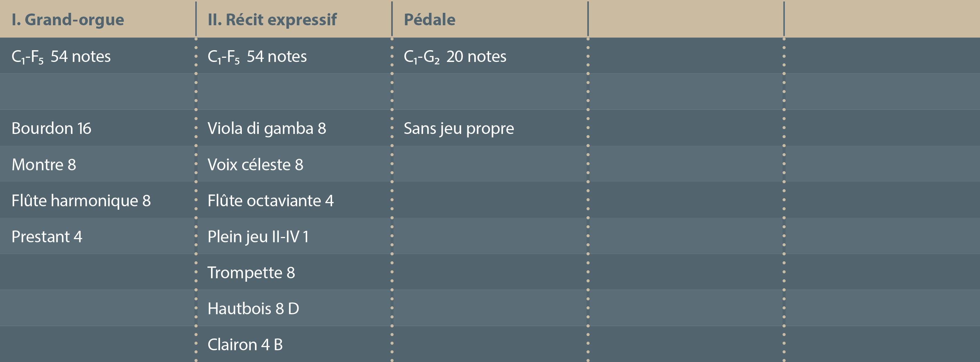Click the Sans jeu propre text
The height and width of the screenshot is (362, 980).
tap(458, 128)
